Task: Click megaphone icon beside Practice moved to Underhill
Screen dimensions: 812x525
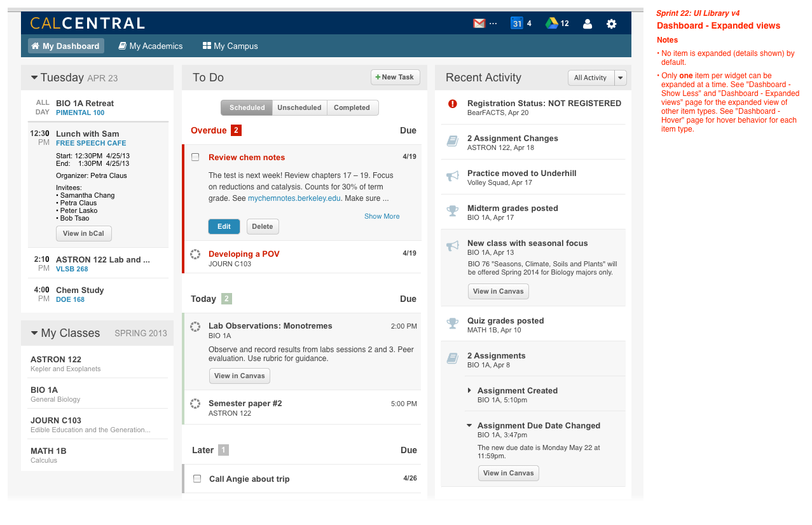Action: 453,177
